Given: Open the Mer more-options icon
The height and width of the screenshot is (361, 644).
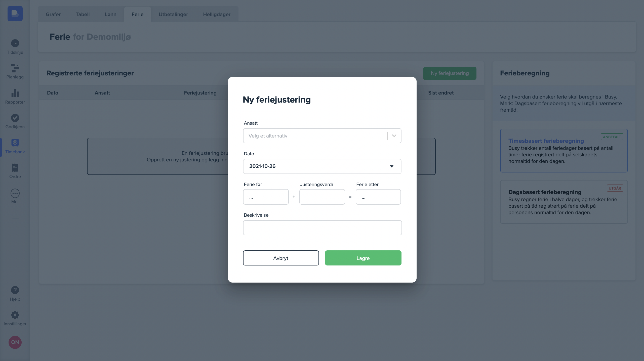Looking at the screenshot, I should point(15,193).
